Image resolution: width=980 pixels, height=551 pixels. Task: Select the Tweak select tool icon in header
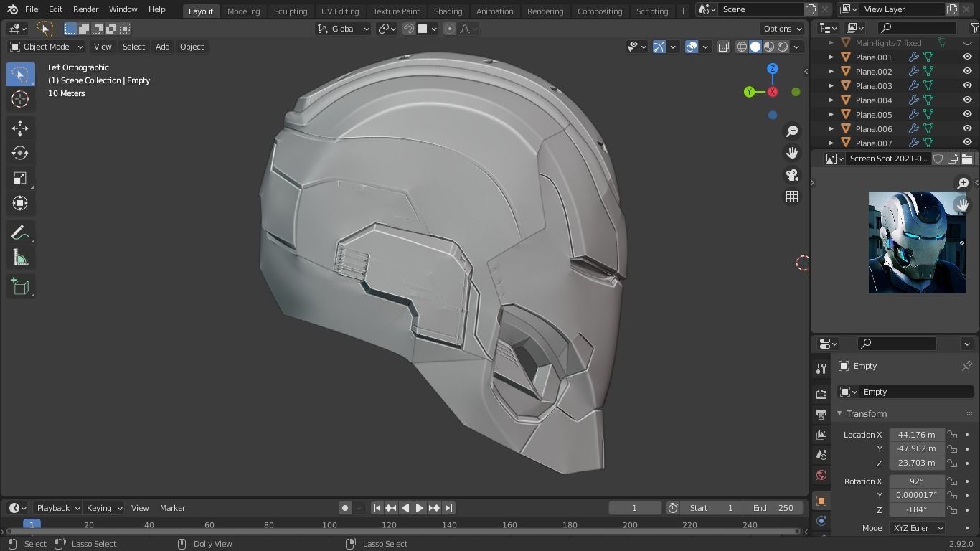click(44, 29)
